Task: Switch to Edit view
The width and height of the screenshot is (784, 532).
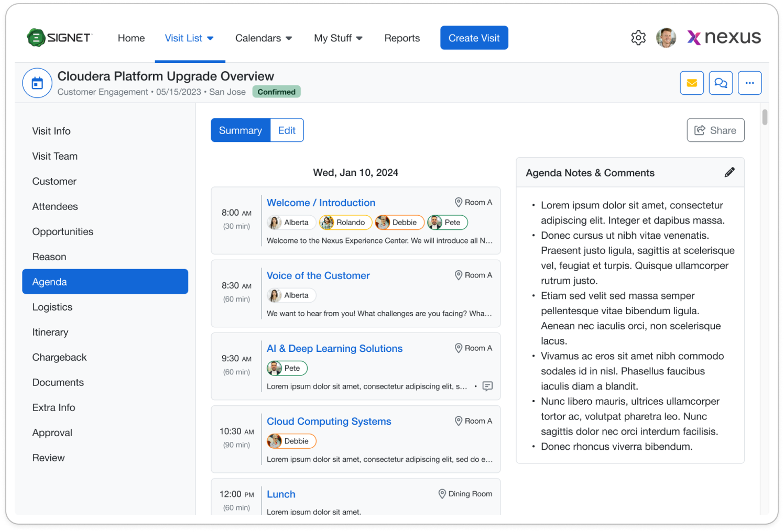Action: (x=287, y=130)
